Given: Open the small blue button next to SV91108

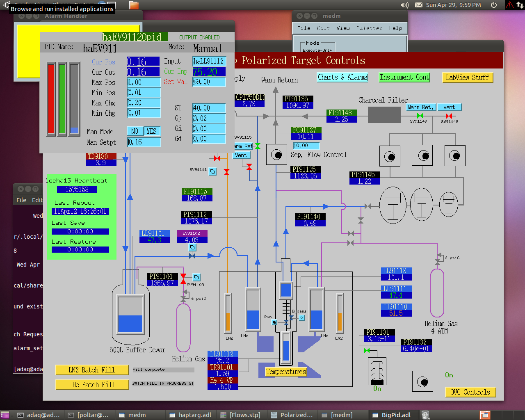Looking at the screenshot, I should (196, 277).
